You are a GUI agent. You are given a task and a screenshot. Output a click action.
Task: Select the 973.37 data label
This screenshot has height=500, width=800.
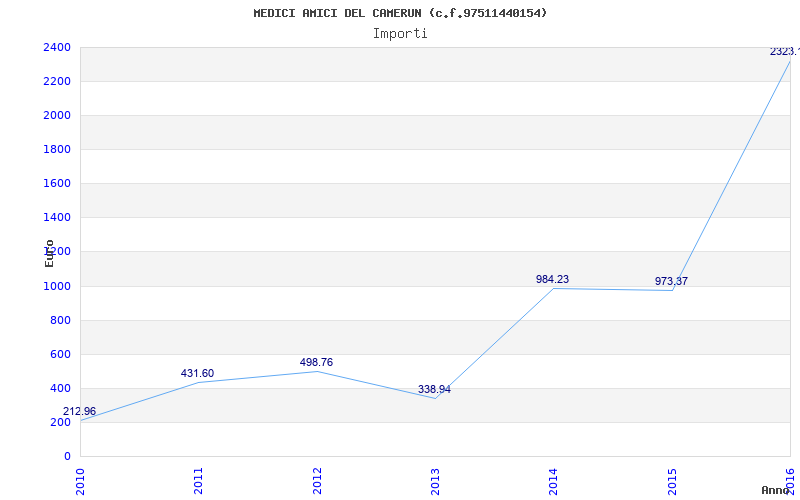pyautogui.click(x=671, y=281)
